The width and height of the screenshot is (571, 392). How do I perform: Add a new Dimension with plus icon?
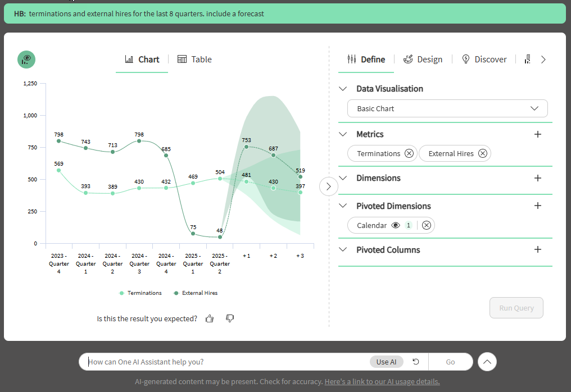click(x=537, y=178)
